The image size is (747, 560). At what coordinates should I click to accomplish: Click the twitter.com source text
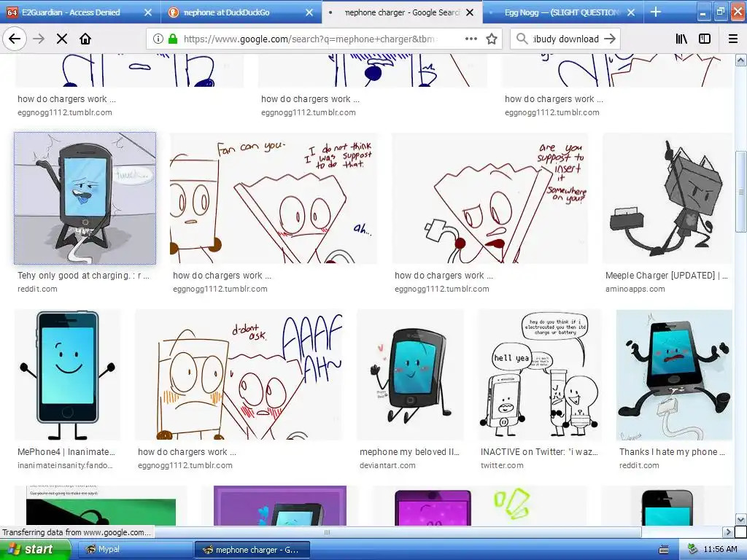[502, 465]
